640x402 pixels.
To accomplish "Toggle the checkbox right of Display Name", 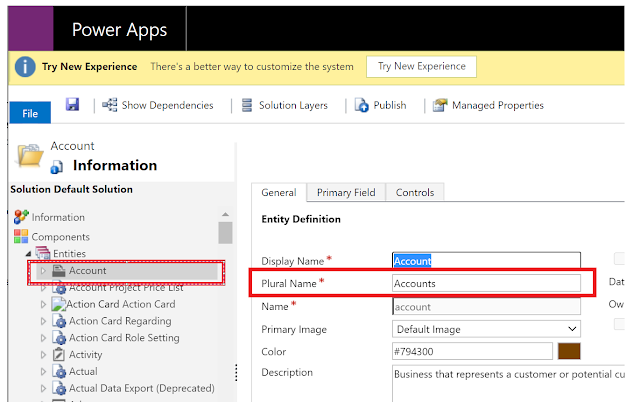I will (x=620, y=259).
